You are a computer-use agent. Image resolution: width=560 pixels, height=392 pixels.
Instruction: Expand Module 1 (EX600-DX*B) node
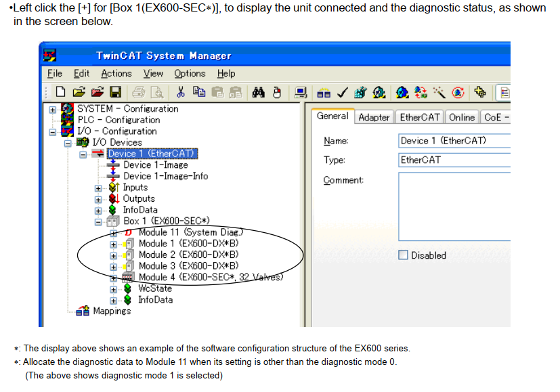tap(113, 244)
